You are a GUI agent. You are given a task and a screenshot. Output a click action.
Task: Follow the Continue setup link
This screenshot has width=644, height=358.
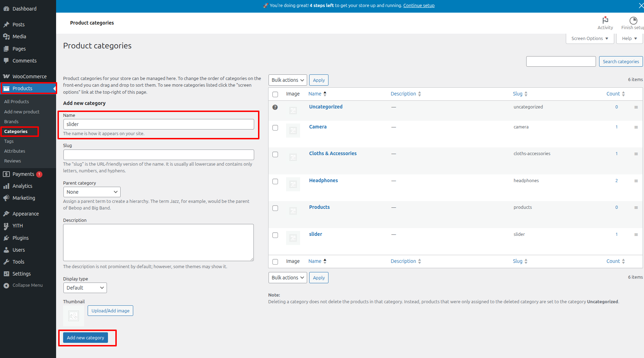pyautogui.click(x=419, y=6)
